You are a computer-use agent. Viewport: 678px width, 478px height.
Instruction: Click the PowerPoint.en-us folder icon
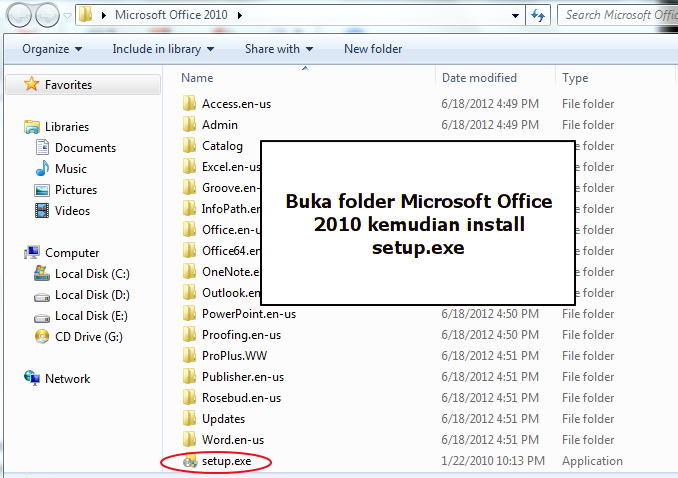coord(189,313)
